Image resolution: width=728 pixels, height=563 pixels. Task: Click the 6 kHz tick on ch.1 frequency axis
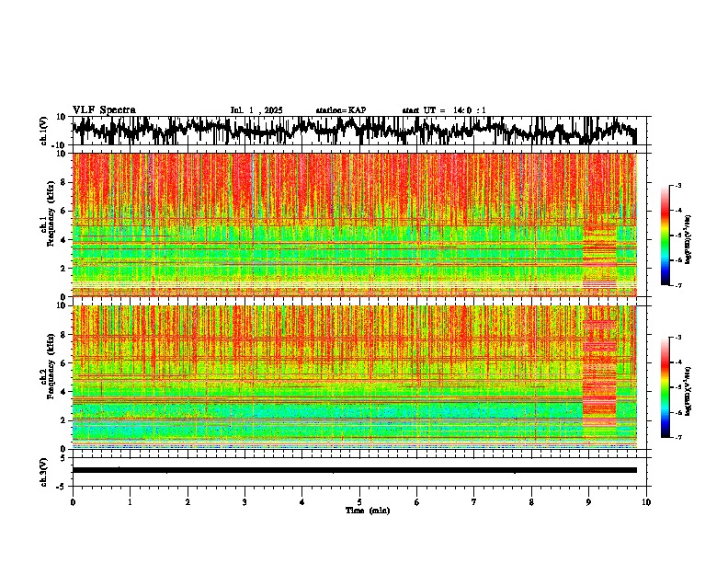(x=63, y=211)
